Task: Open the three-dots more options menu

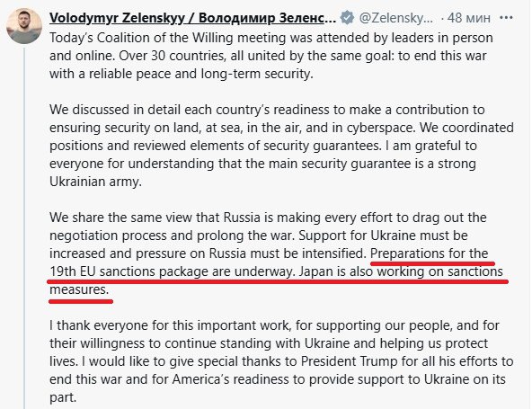Action: (x=506, y=17)
